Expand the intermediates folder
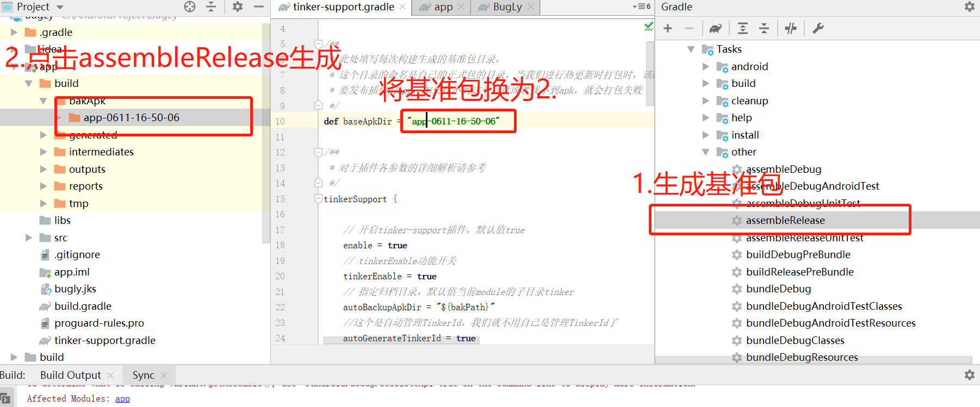This screenshot has width=980, height=407. pyautogui.click(x=44, y=152)
